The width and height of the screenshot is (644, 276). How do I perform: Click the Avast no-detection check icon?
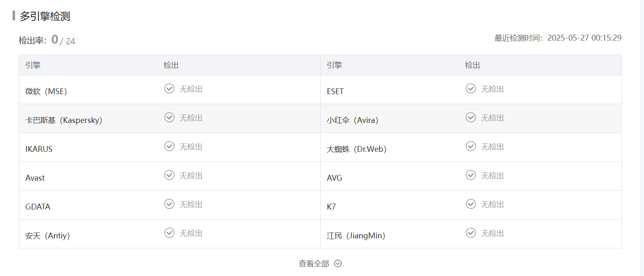[169, 175]
